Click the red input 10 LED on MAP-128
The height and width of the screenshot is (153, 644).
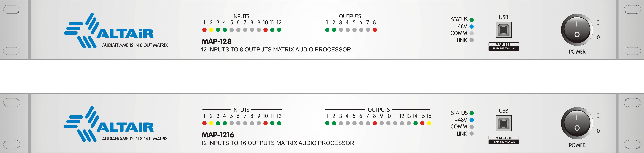[265, 30]
